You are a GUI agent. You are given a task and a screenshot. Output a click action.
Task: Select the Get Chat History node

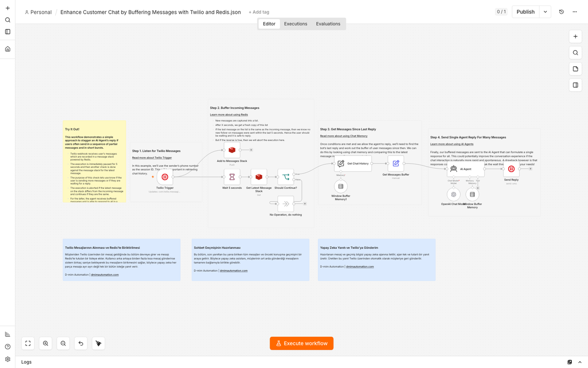(353, 163)
